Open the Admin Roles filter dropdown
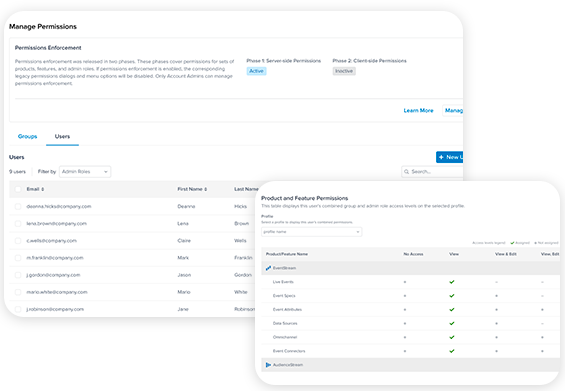565x391 pixels. 85,172
